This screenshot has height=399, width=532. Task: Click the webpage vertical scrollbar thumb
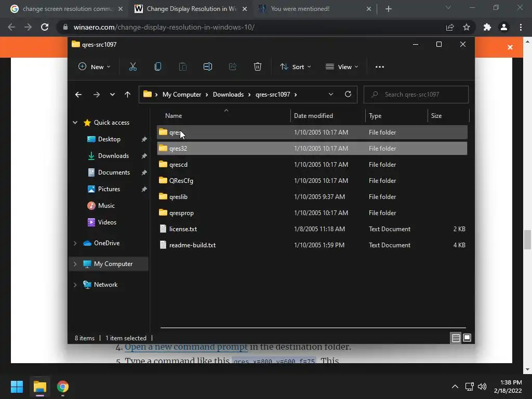527,240
